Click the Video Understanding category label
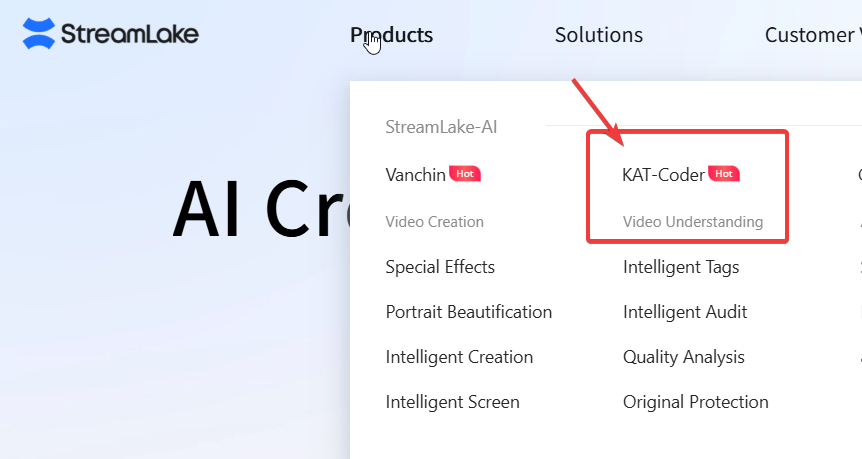This screenshot has width=862, height=459. pos(693,222)
